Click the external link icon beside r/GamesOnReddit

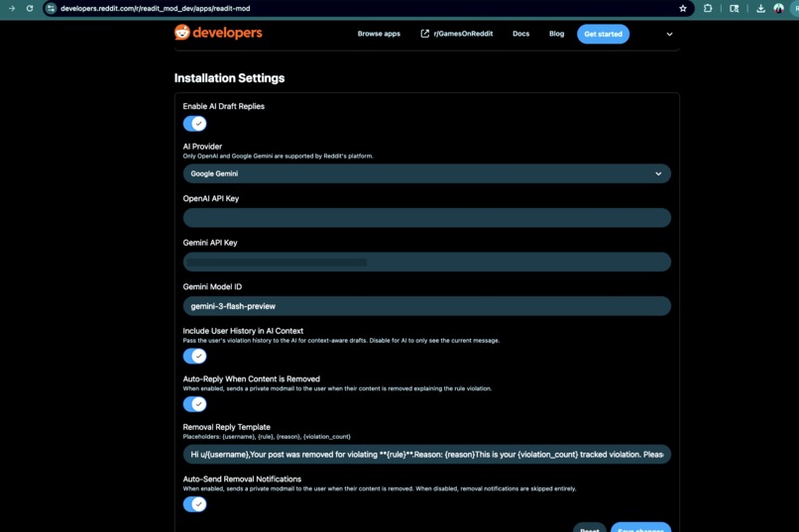[424, 34]
